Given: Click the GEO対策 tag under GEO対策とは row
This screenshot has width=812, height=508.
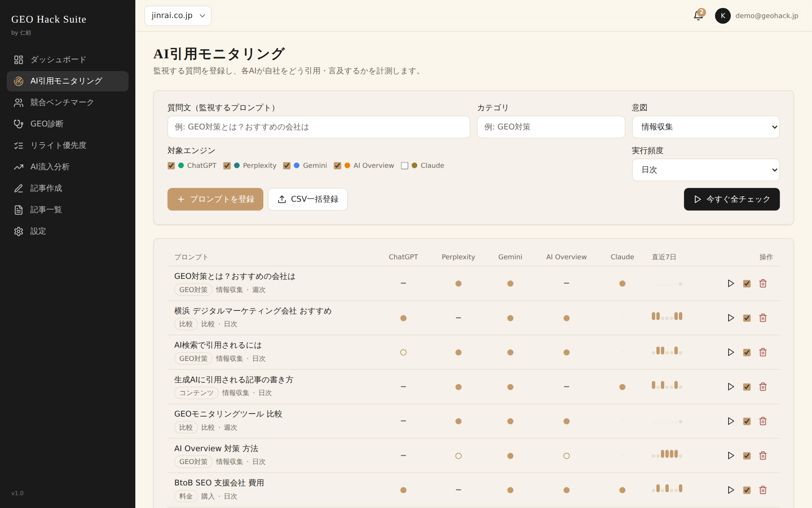Looking at the screenshot, I should tap(194, 290).
